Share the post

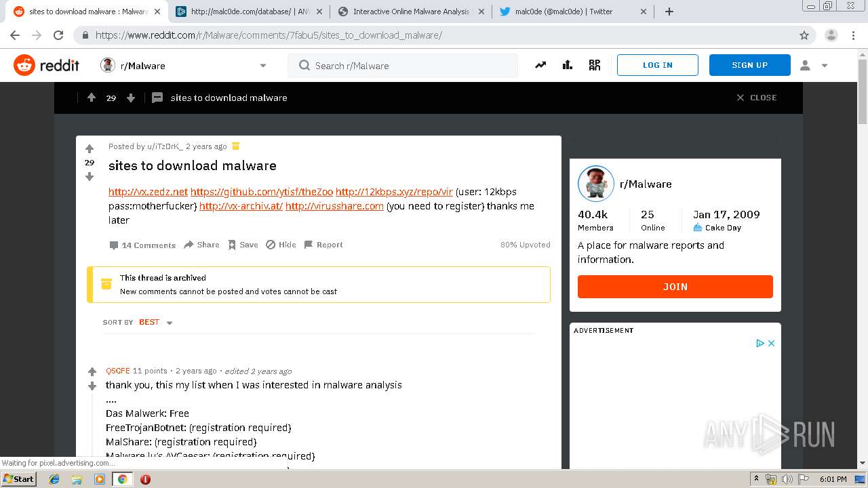201,245
